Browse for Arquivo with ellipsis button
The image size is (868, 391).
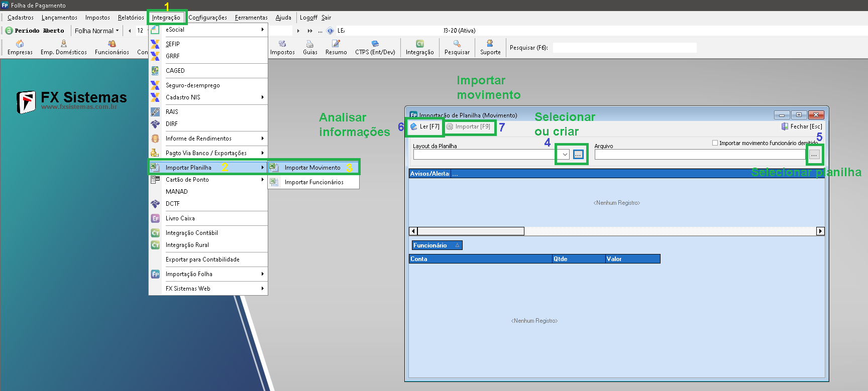(x=814, y=155)
